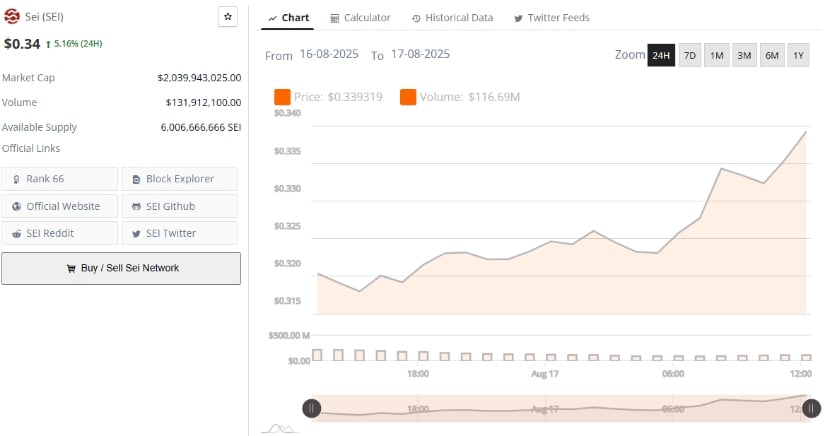825x436 pixels.
Task: Click the Volume value $131,912,100.00
Action: coord(204,103)
